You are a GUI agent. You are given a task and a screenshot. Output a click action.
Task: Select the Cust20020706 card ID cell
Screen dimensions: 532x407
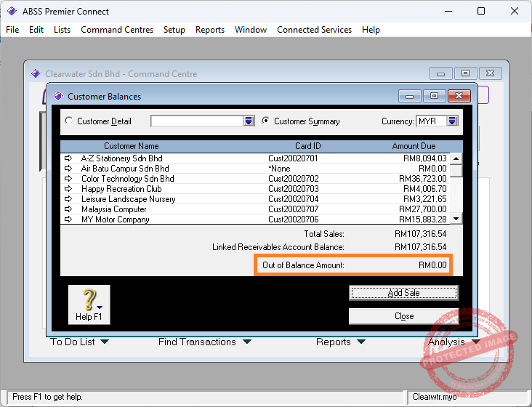coord(294,219)
